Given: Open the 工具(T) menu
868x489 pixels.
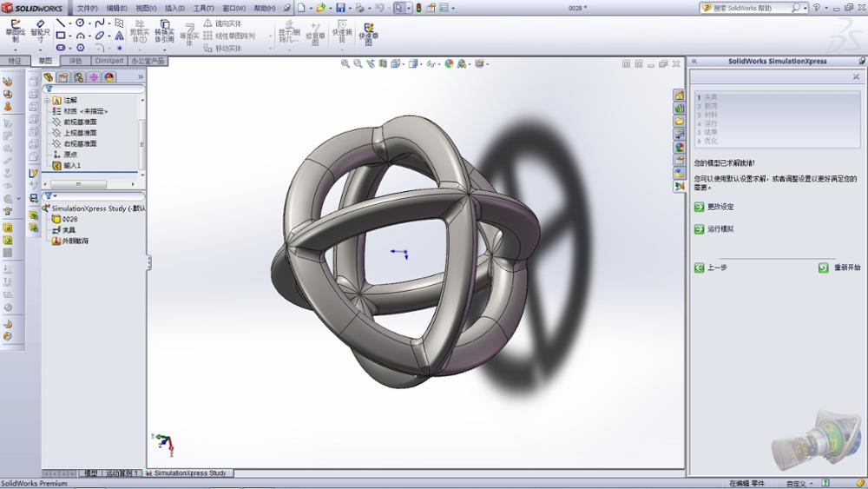Looking at the screenshot, I should (x=202, y=8).
